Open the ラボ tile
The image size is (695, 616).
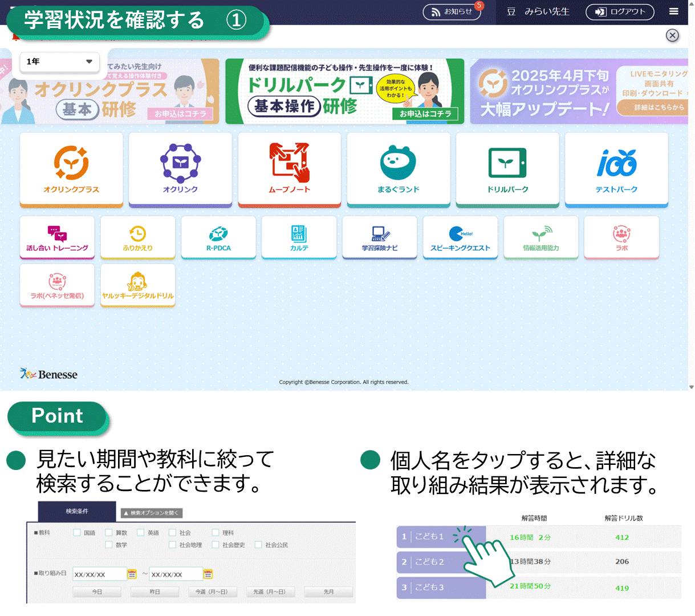[621, 237]
